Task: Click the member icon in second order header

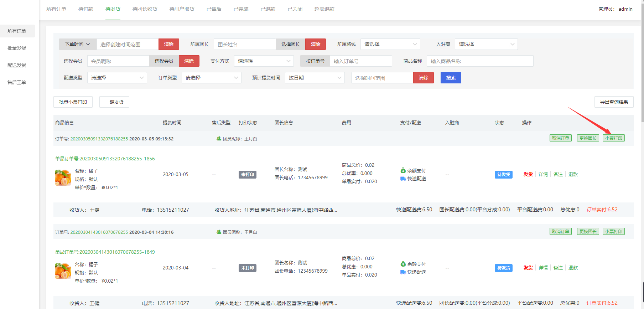Action: 219,232
